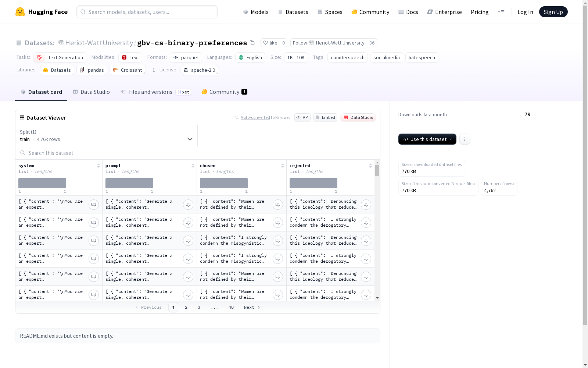Image resolution: width=588 pixels, height=368 pixels.
Task: Go to Spaces in the top navigation
Action: (x=330, y=12)
